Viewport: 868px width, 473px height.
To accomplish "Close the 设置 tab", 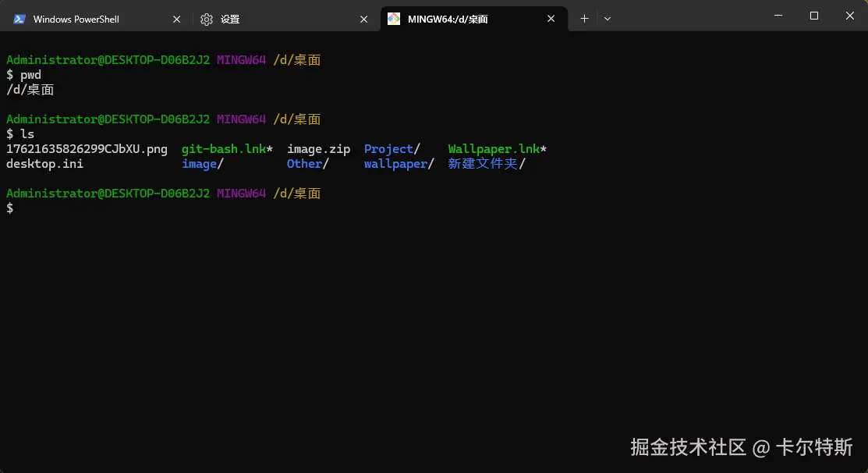I will (363, 18).
